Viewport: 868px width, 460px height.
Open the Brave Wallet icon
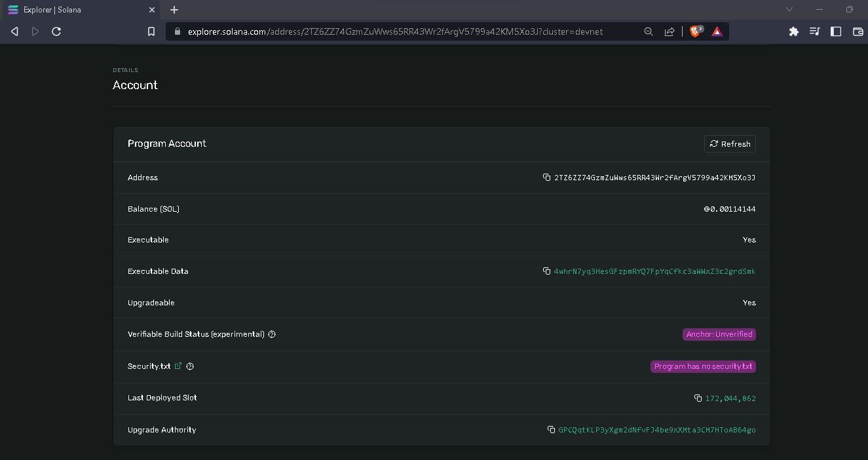click(x=858, y=31)
